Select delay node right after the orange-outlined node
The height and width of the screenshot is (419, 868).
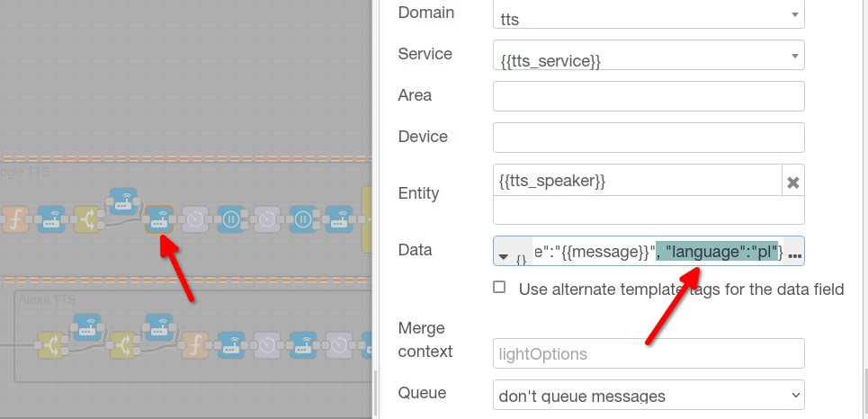click(x=195, y=219)
